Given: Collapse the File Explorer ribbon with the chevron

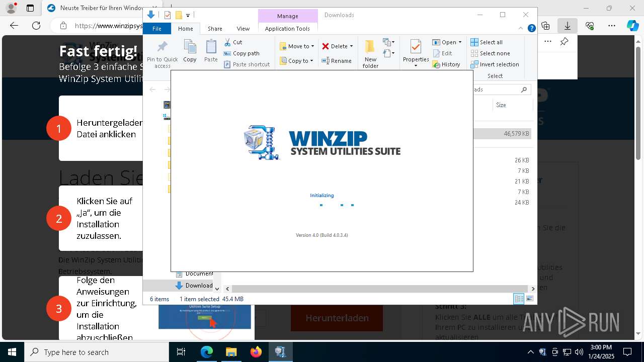Looking at the screenshot, I should [521, 28].
